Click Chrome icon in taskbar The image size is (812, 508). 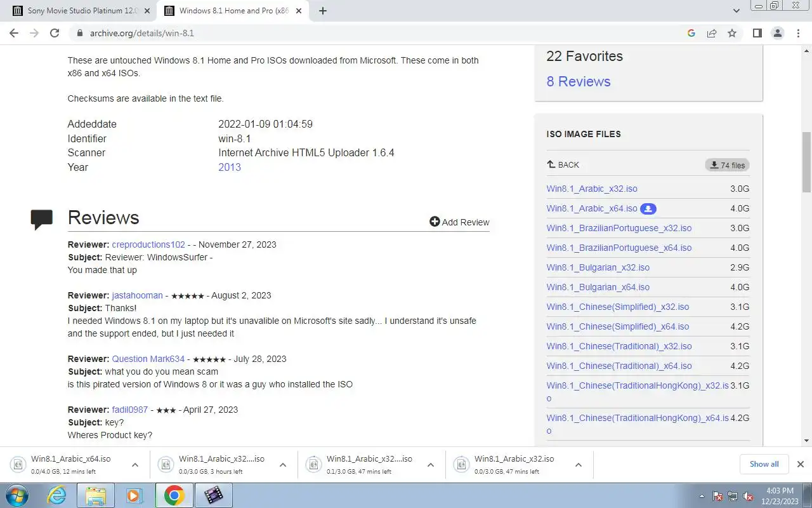click(x=174, y=495)
